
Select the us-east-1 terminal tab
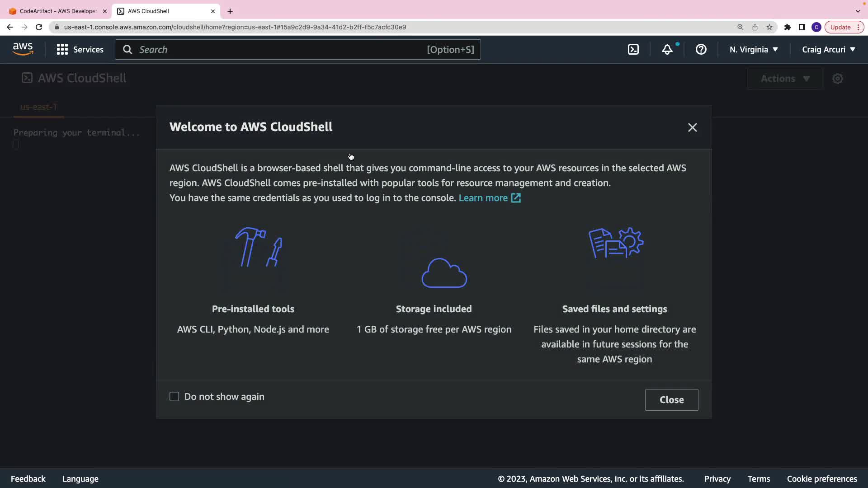38,107
